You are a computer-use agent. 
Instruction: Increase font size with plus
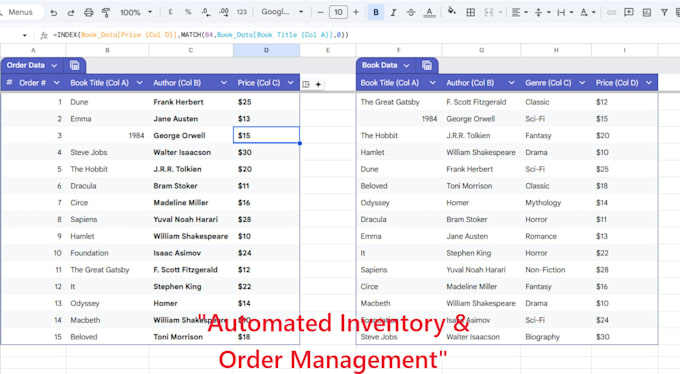(x=356, y=12)
